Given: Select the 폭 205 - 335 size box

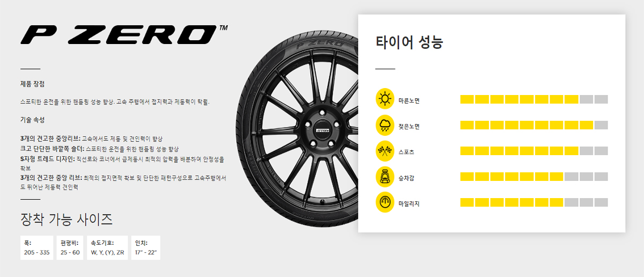Looking at the screenshot, I should 37,247.
